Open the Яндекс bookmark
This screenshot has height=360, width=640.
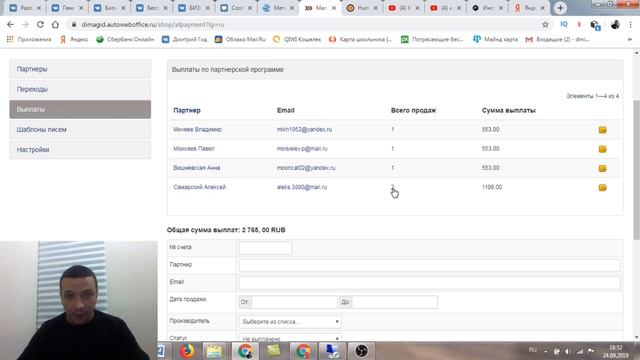(74, 39)
